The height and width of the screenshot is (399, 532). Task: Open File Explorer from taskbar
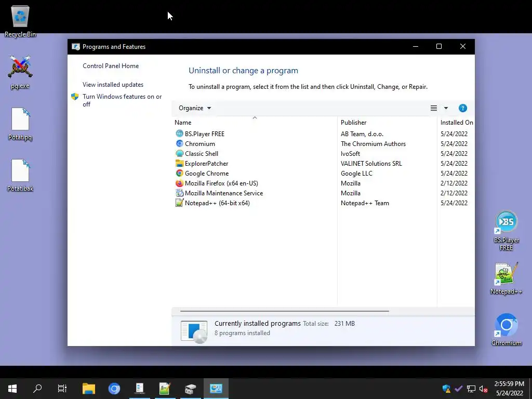pyautogui.click(x=88, y=389)
